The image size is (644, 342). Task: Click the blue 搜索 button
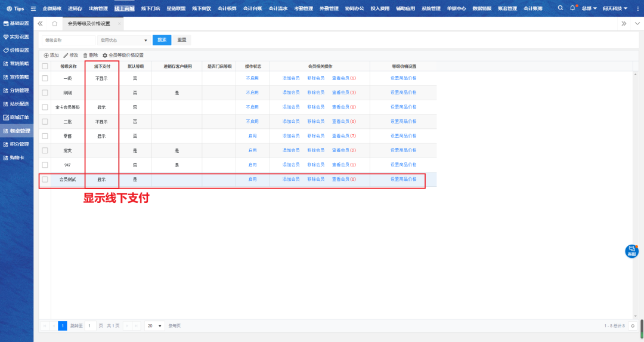162,40
